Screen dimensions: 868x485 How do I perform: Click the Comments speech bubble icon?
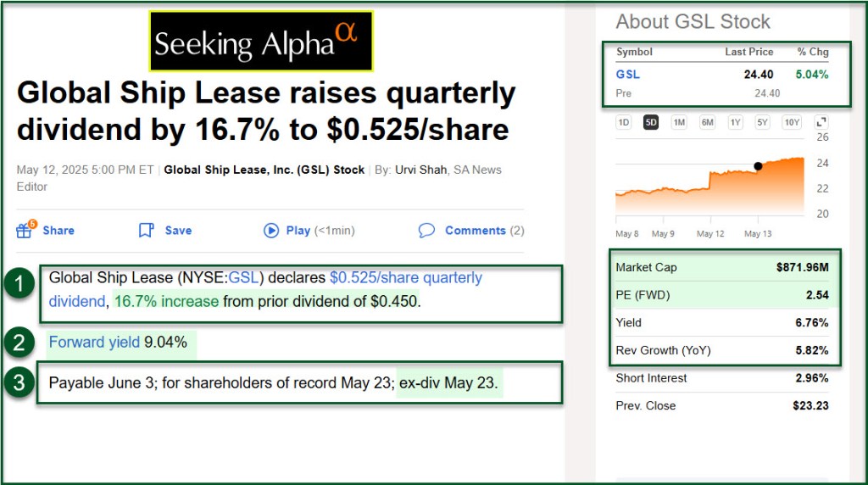[426, 230]
